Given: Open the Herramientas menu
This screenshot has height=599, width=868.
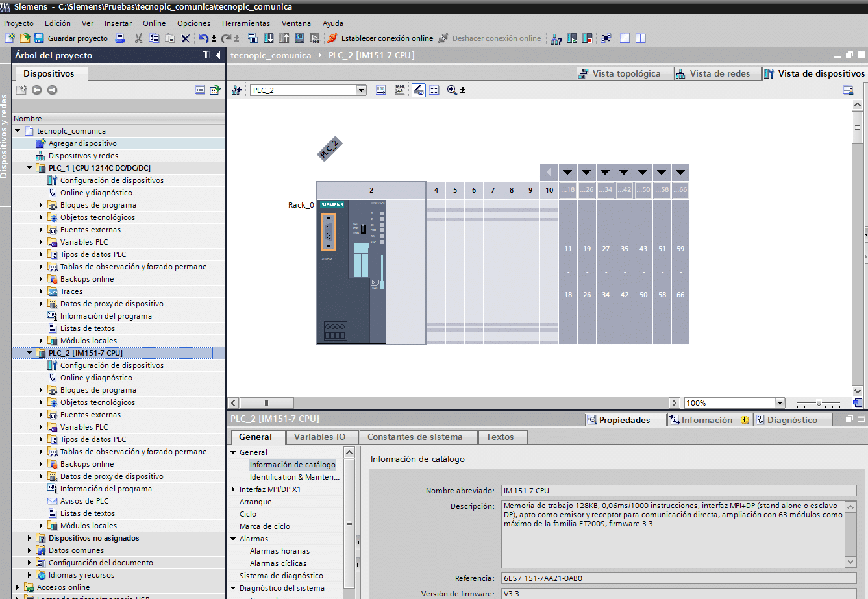Looking at the screenshot, I should (245, 23).
